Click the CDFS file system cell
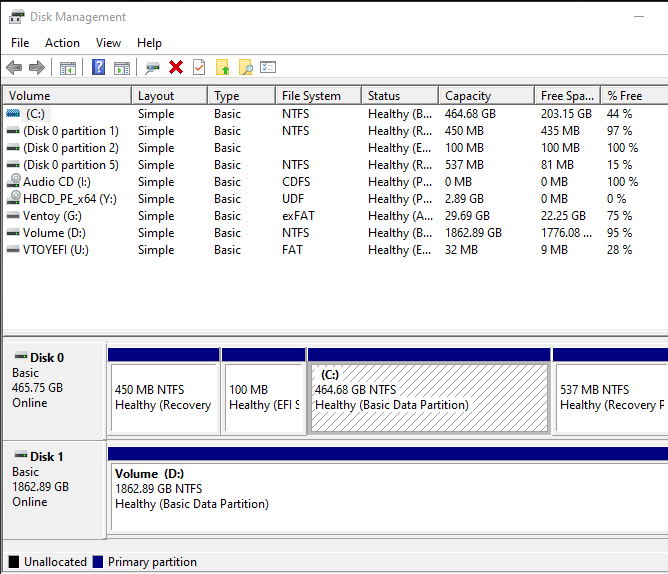The width and height of the screenshot is (668, 574). [x=296, y=182]
